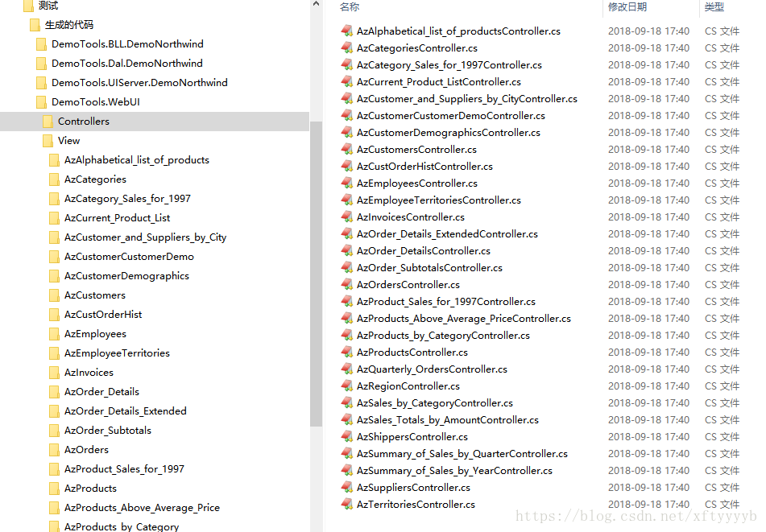
Task: Select the 测试 folder in tree
Action: click(x=48, y=6)
